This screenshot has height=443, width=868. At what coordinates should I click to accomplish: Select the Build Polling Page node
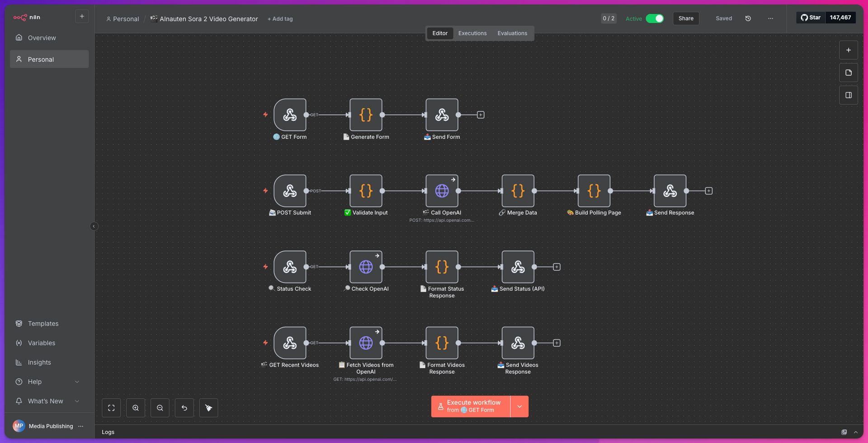coord(594,191)
